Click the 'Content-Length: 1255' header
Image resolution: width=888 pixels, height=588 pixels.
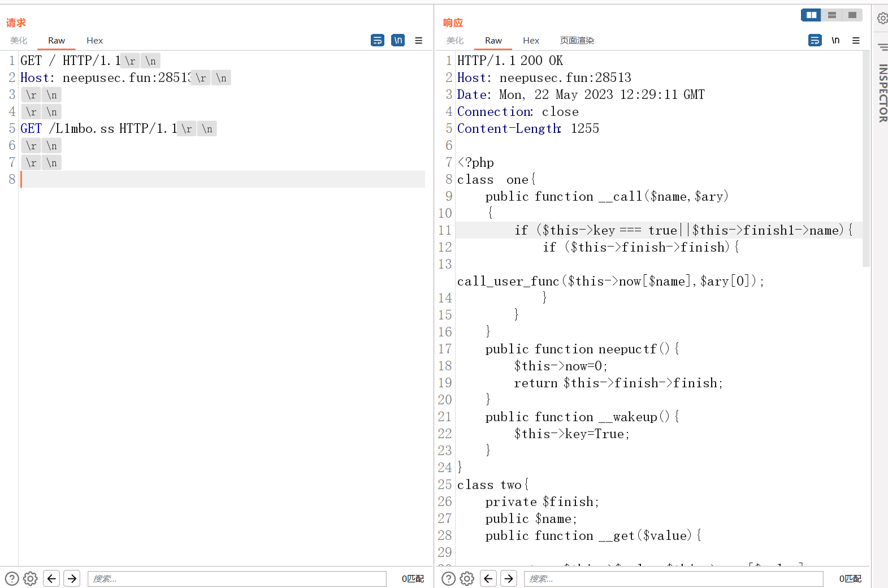[x=528, y=128]
